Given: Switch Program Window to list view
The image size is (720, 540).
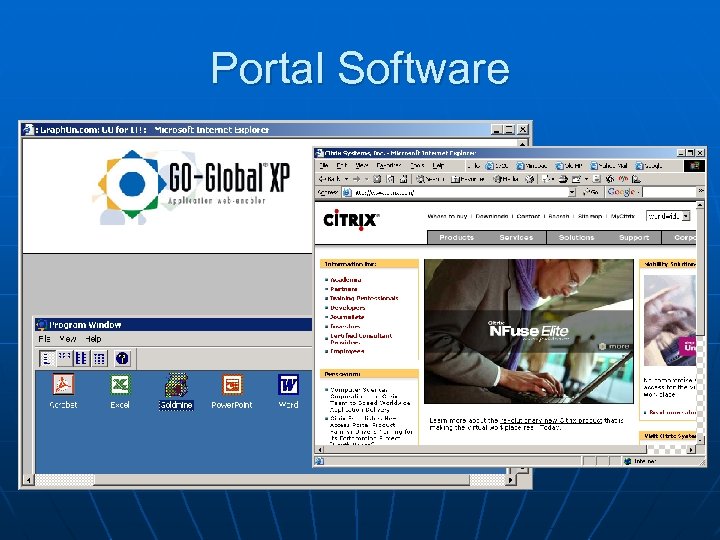Looking at the screenshot, I should click(x=82, y=358).
